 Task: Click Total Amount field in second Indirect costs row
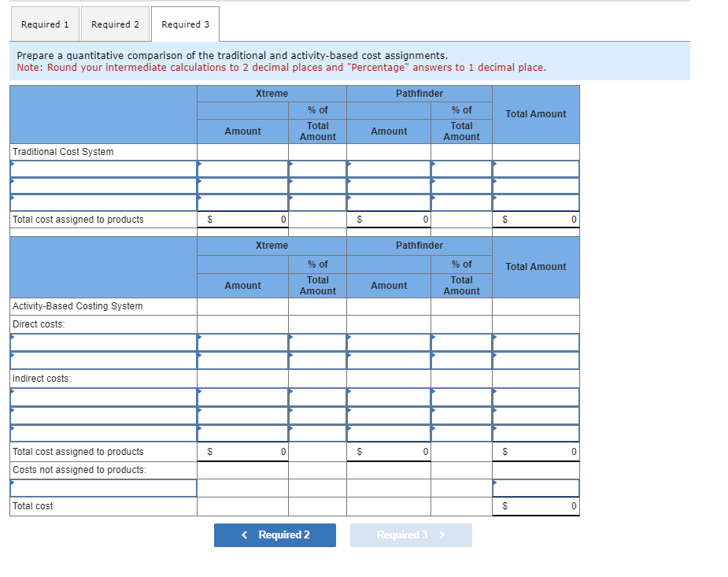pos(536,416)
